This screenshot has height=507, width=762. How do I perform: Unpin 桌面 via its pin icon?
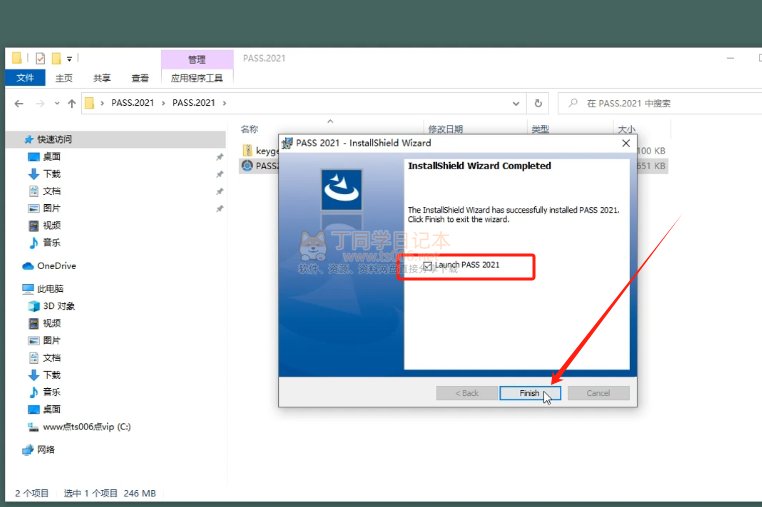[220, 157]
